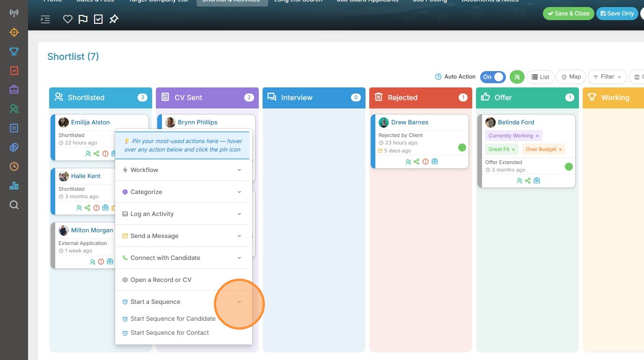Click the Auto Action help question icon

click(438, 77)
